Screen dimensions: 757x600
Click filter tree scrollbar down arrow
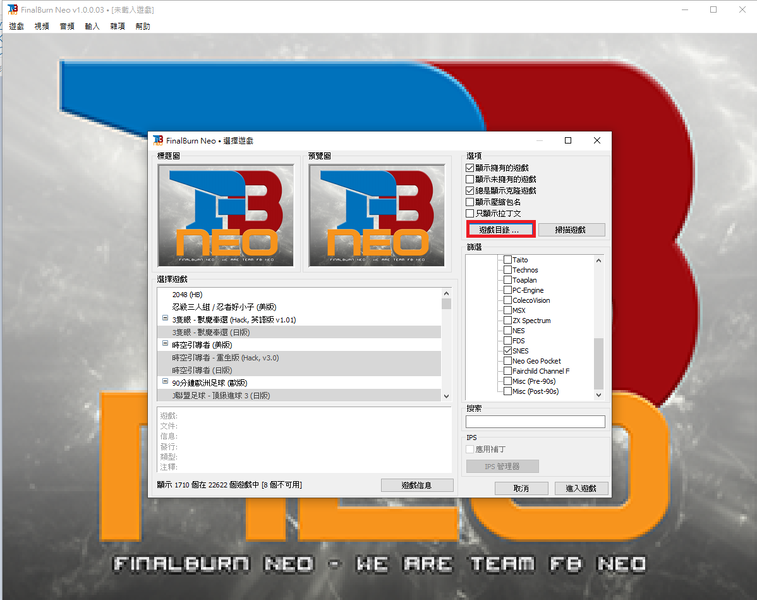tap(599, 394)
